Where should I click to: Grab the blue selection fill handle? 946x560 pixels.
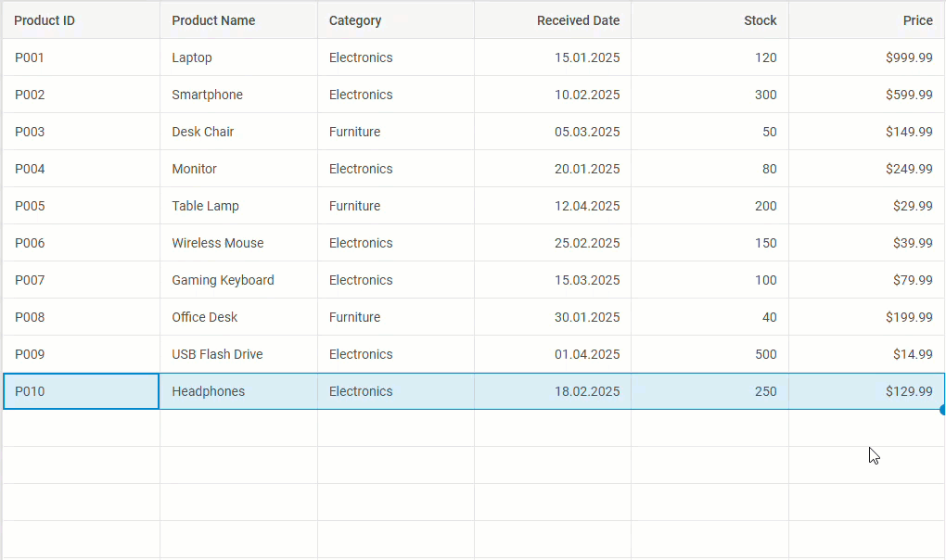click(943, 410)
